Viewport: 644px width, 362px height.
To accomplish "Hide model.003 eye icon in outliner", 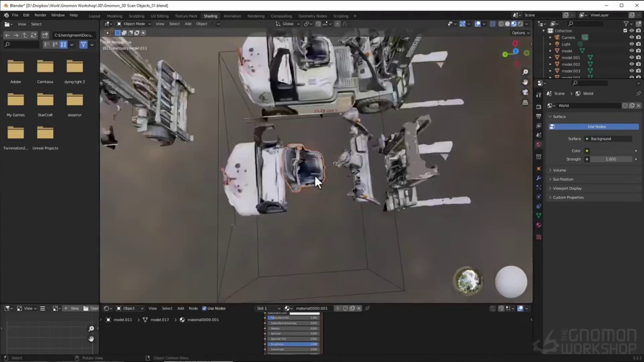I will 632,71.
